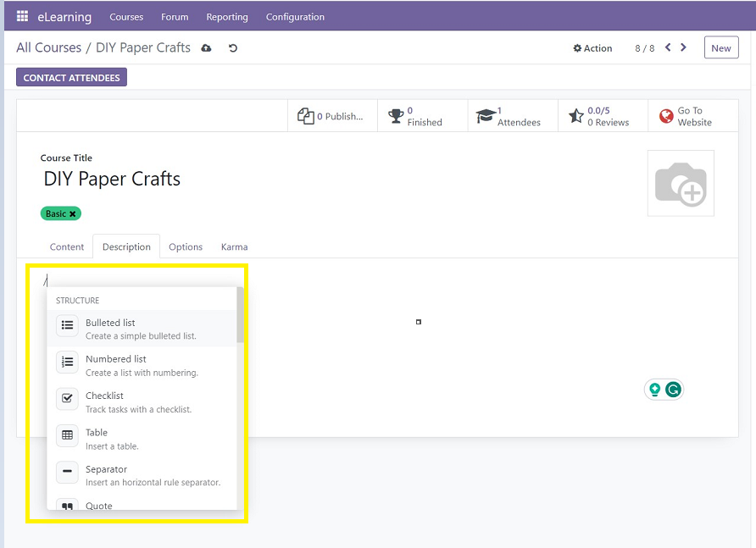
Task: Edit the DIY Paper Crafts course title field
Action: [x=112, y=179]
